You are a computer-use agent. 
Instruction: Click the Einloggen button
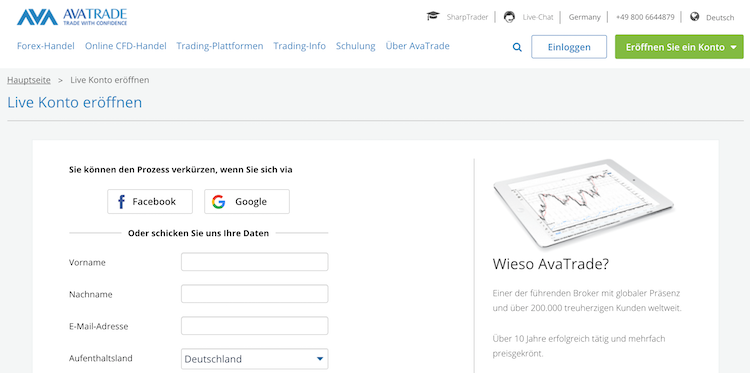click(x=569, y=47)
